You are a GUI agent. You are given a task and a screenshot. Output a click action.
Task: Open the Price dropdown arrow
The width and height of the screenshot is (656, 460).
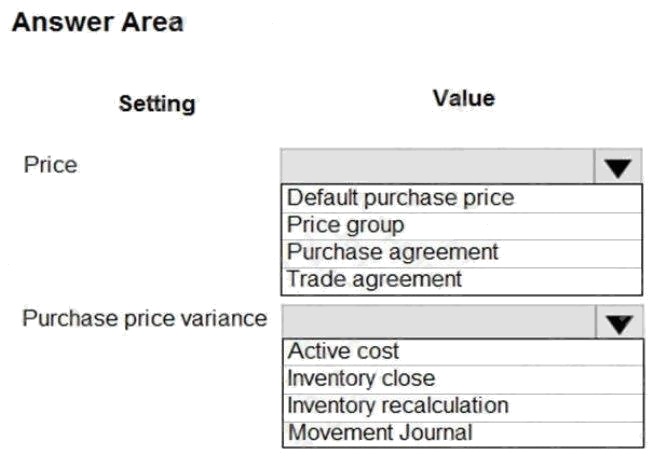pos(618,168)
